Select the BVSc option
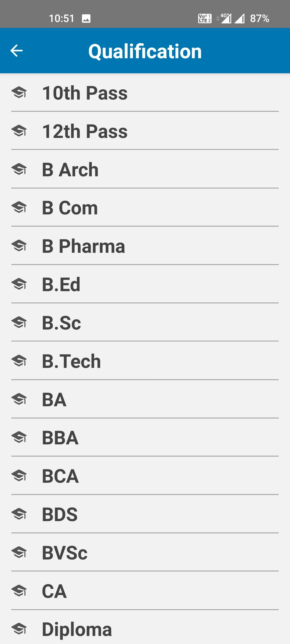290x644 pixels. [x=145, y=552]
